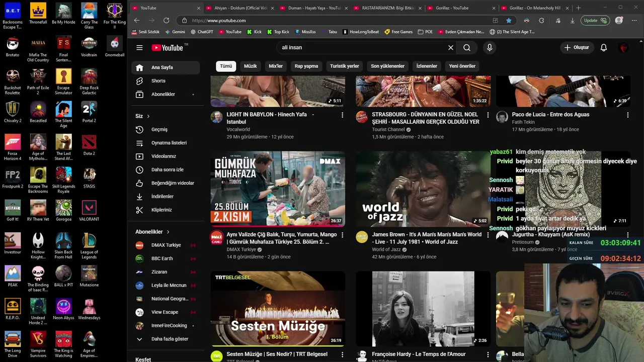The image size is (644, 362).
Task: Open the James Brown World of Jazz thumbnail
Action: [x=423, y=189]
